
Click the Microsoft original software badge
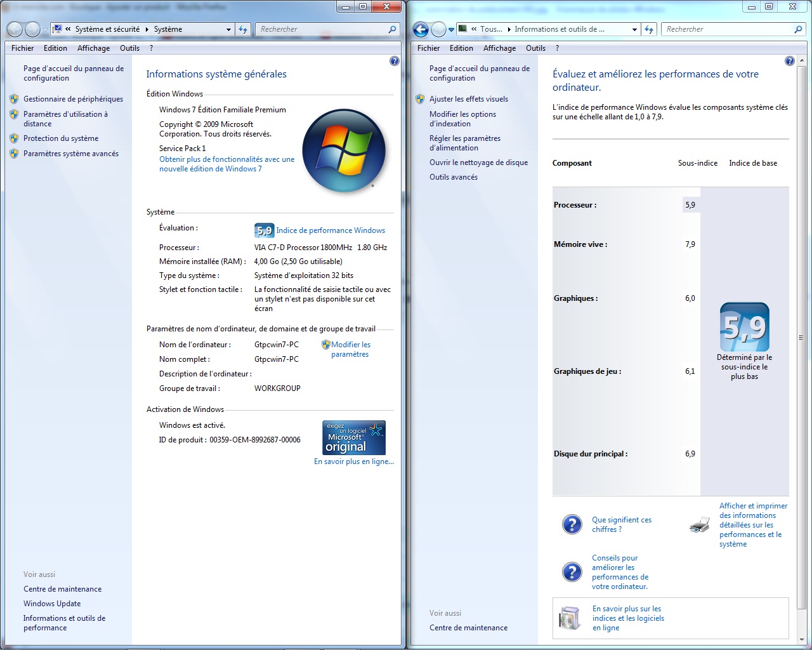point(354,437)
